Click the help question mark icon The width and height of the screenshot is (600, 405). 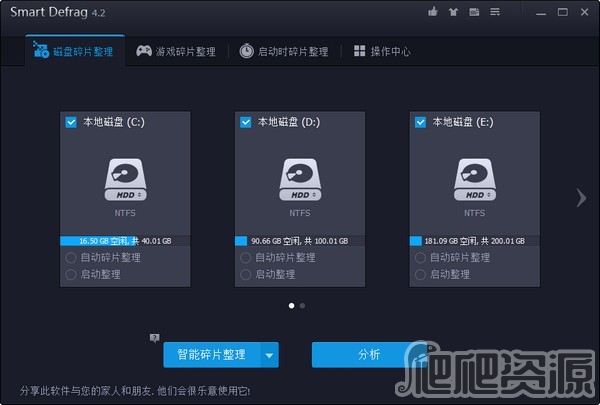[x=155, y=338]
